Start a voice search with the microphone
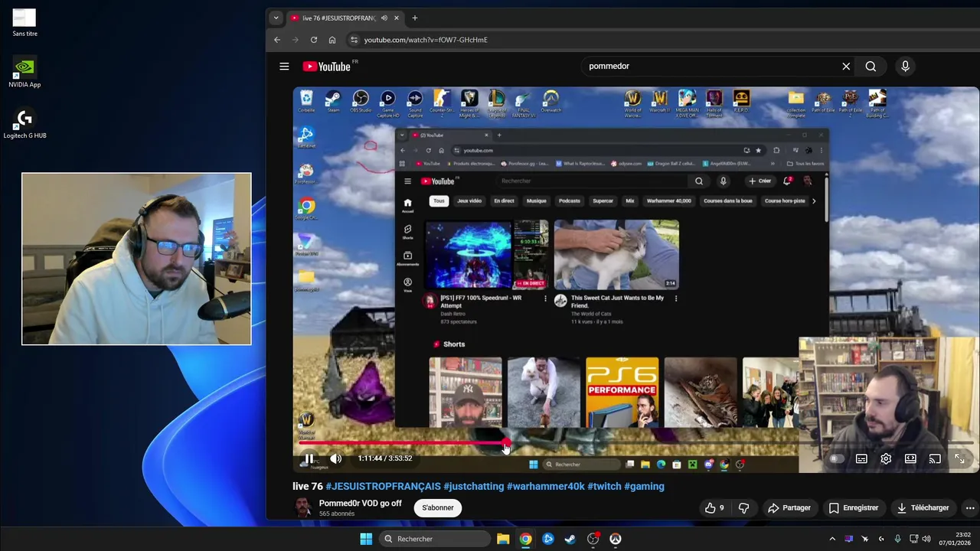Screen dimensions: 980x551 [905, 67]
